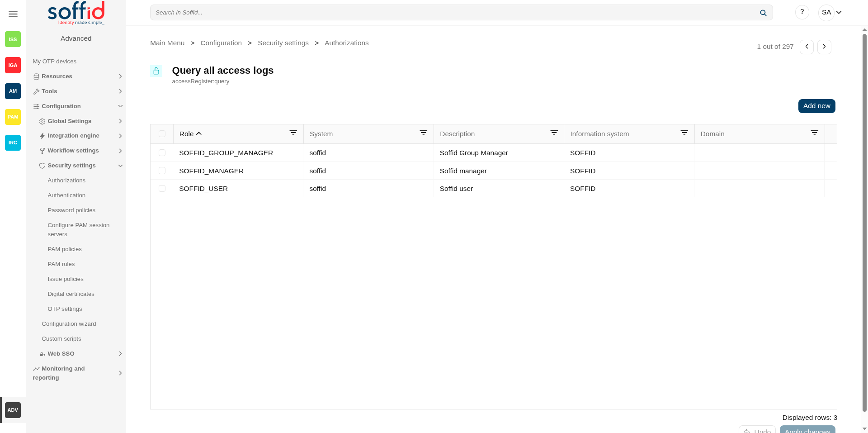Select the AM module icon

click(13, 91)
